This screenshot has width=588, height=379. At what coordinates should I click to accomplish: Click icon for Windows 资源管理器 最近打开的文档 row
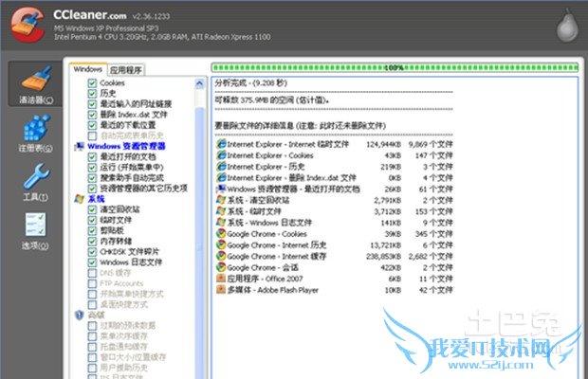coord(221,189)
